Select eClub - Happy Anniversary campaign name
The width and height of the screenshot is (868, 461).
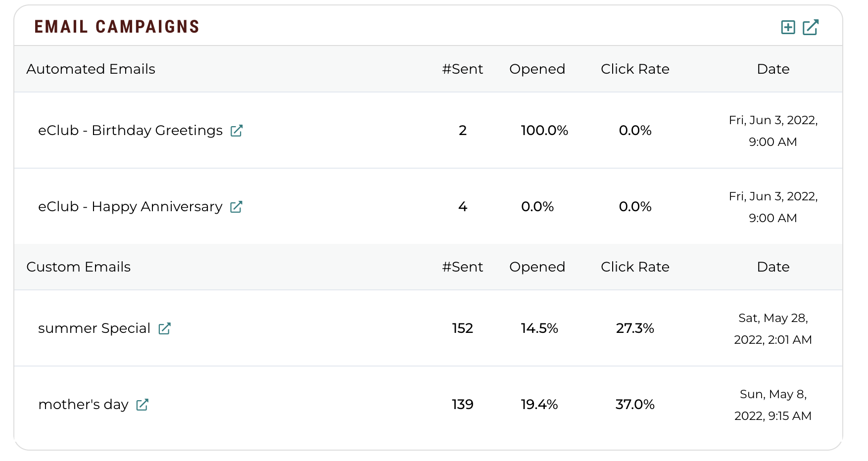(x=131, y=207)
